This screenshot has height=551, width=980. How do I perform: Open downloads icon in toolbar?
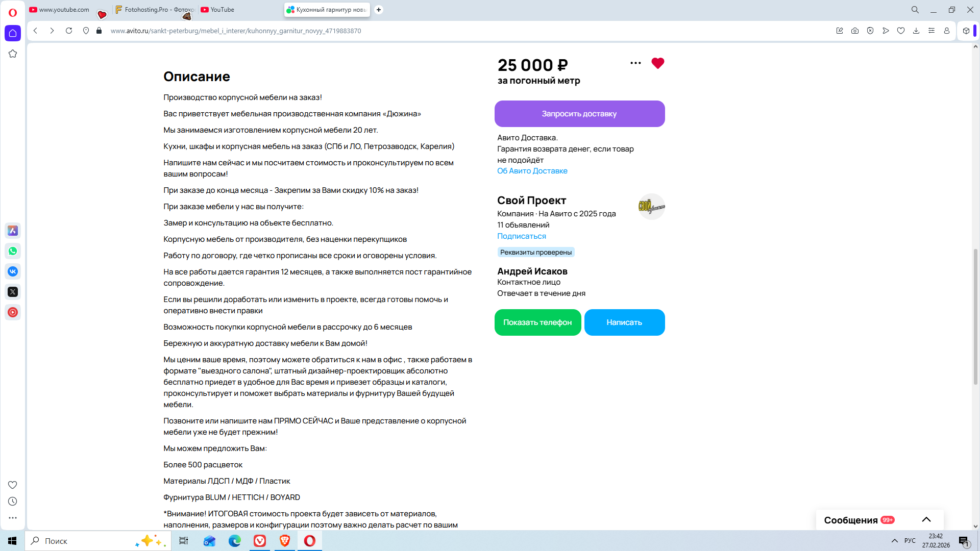(916, 31)
